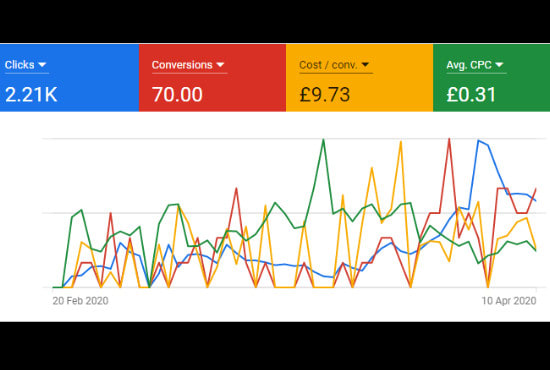Click the 70.00 conversions value
550x370 pixels.
tap(177, 95)
